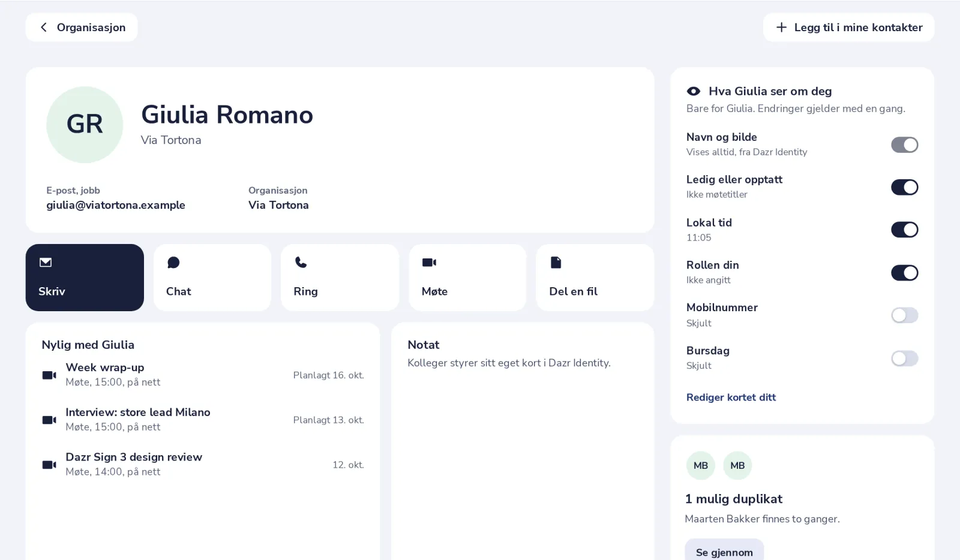Viewport: 960px width, 560px height.
Task: Enable the Mobilnummer toggle
Action: 904,315
